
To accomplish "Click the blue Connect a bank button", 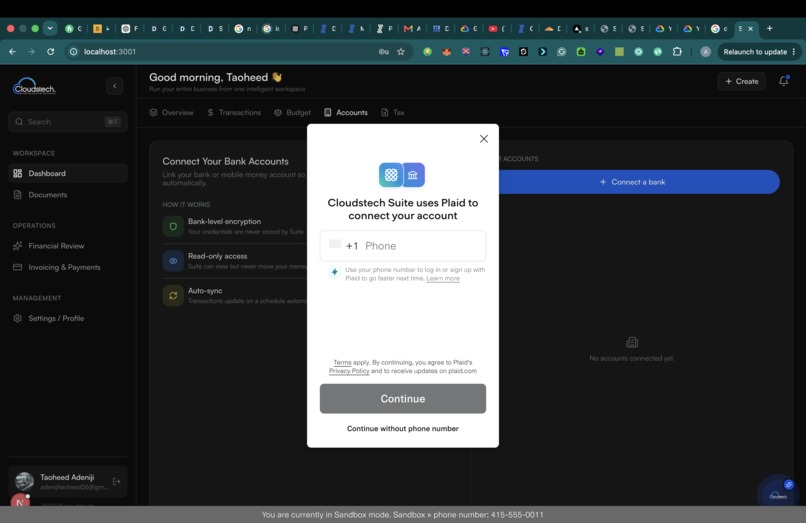I will [632, 182].
